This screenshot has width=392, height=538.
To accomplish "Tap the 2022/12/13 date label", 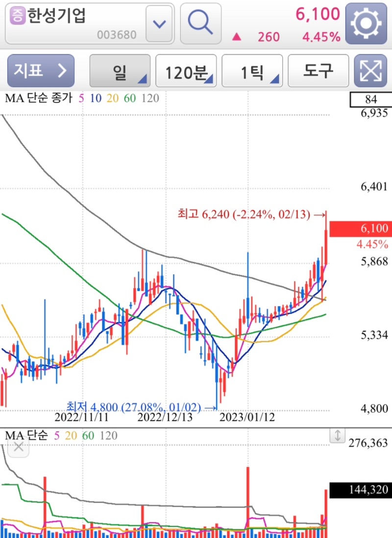I will click(x=165, y=417).
